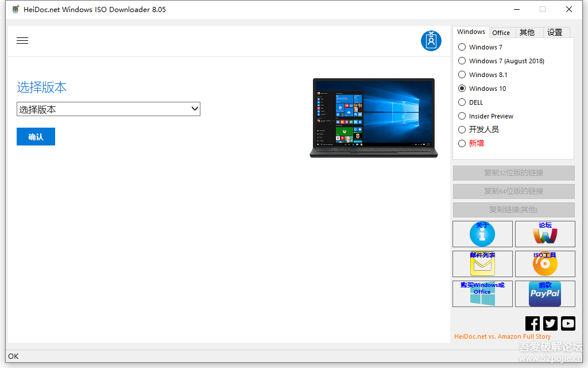
Task: Close the ISO Downloader window
Action: pyautogui.click(x=569, y=9)
